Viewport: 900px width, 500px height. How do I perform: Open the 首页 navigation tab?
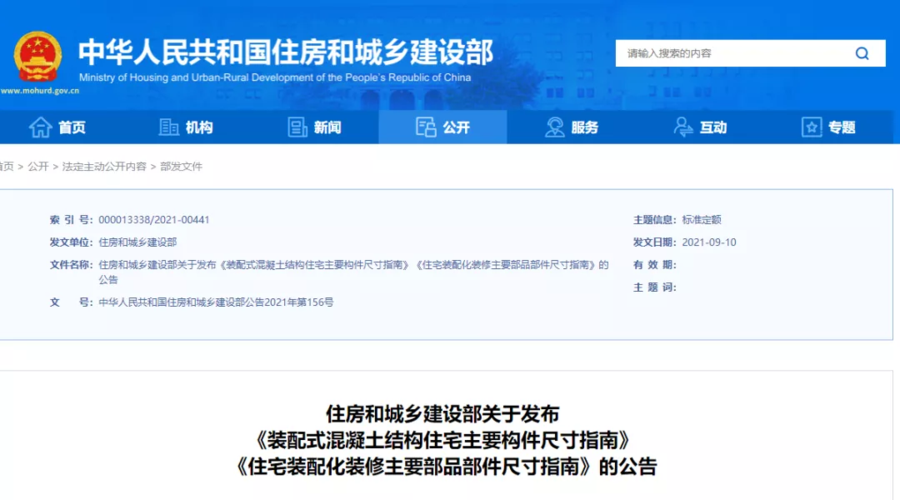[x=57, y=127]
